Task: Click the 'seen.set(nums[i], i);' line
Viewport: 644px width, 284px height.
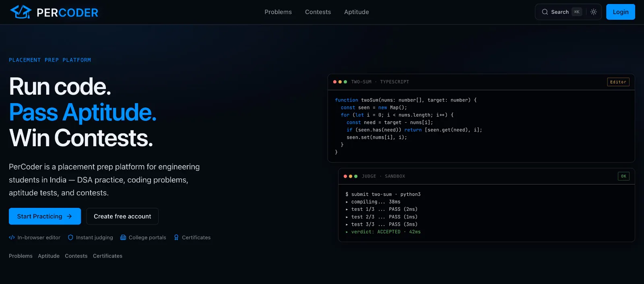Action: pos(377,137)
